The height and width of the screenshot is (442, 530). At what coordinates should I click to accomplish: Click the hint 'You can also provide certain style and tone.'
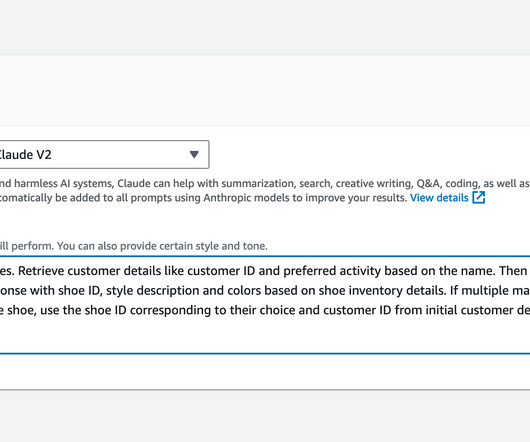click(x=162, y=246)
